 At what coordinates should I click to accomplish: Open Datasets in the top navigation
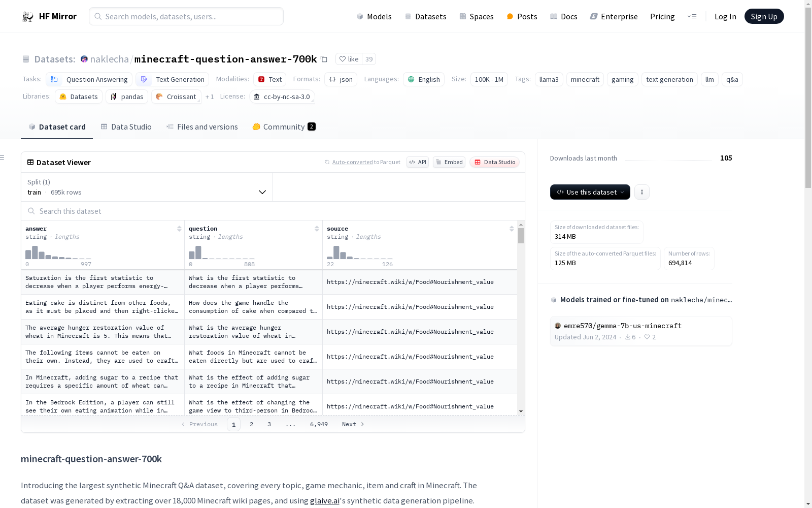pyautogui.click(x=425, y=16)
